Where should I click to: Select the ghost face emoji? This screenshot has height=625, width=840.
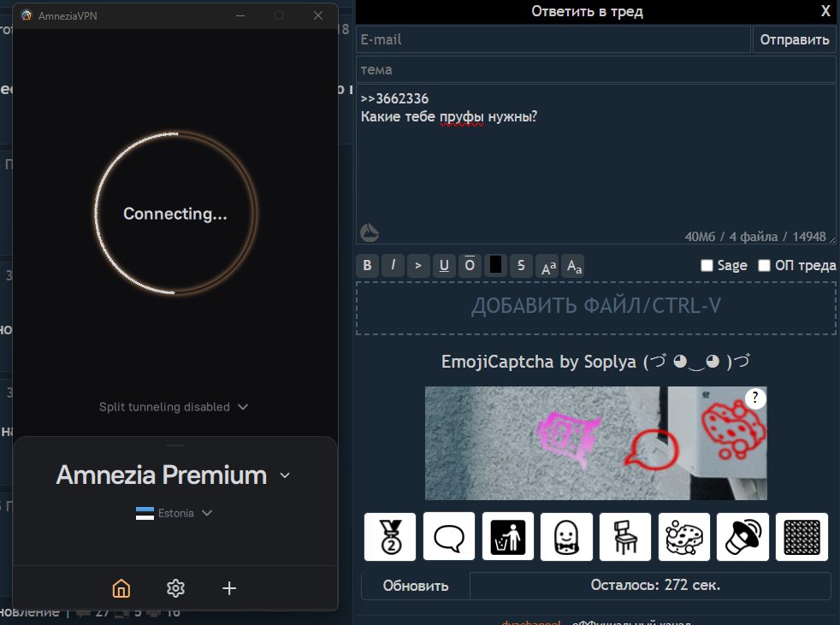pyautogui.click(x=567, y=537)
